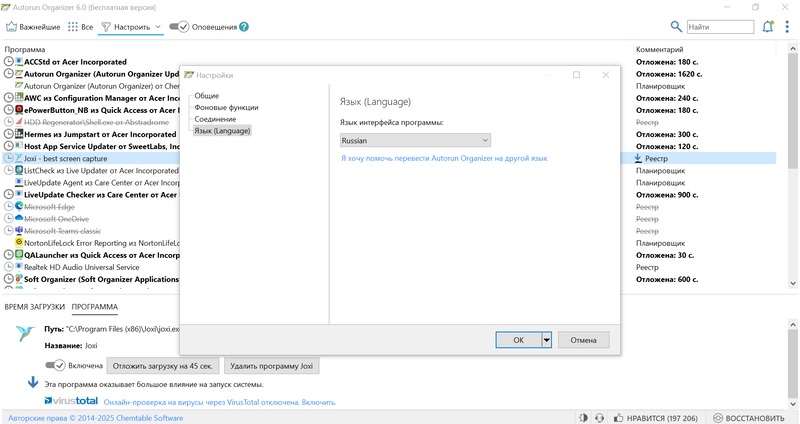
Task: Open the notifications bell icon
Action: 768,27
